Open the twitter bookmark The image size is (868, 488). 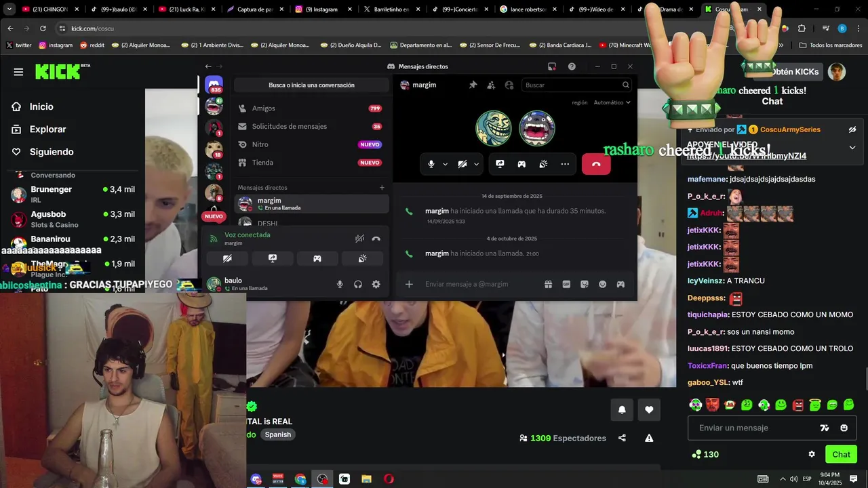[18, 45]
